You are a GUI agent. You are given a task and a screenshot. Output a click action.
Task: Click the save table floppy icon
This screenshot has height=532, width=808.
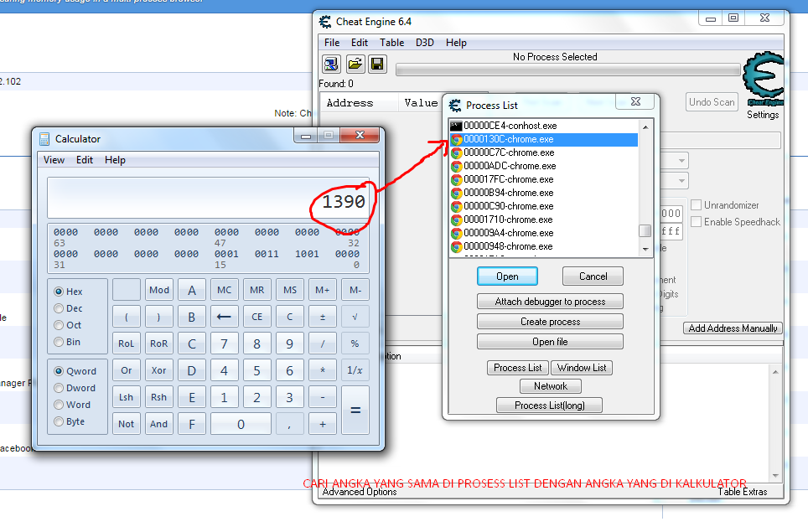(377, 64)
